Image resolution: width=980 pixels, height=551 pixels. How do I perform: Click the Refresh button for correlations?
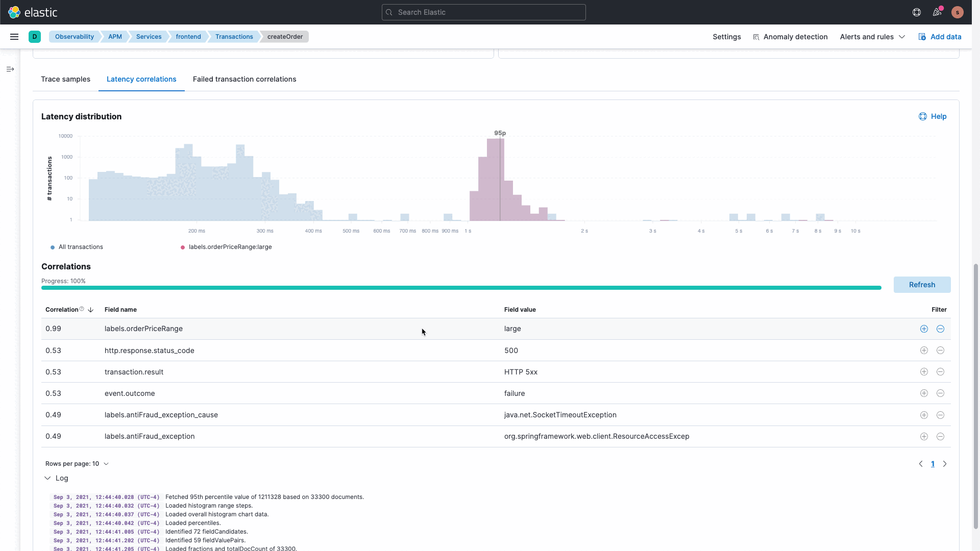pyautogui.click(x=922, y=284)
